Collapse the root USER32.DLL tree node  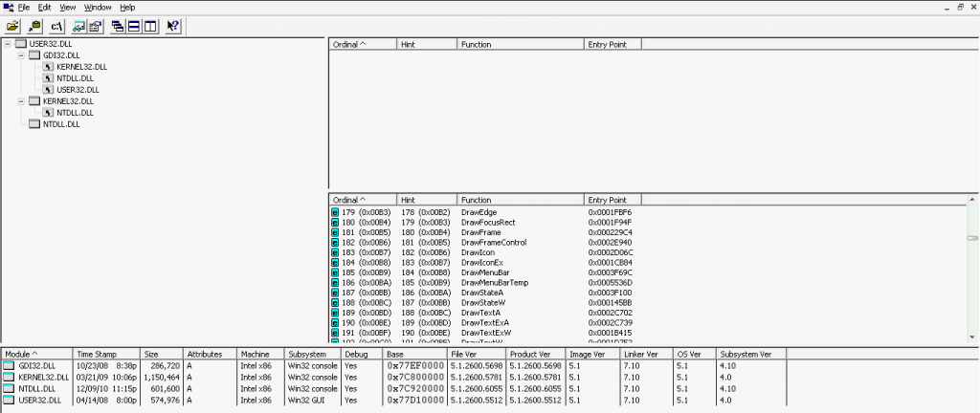pyautogui.click(x=8, y=44)
